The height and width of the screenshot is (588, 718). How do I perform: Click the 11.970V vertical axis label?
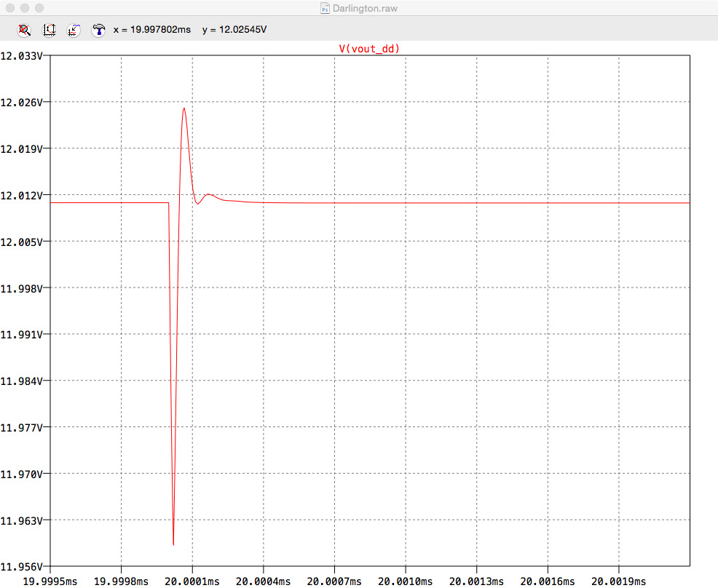pos(22,474)
